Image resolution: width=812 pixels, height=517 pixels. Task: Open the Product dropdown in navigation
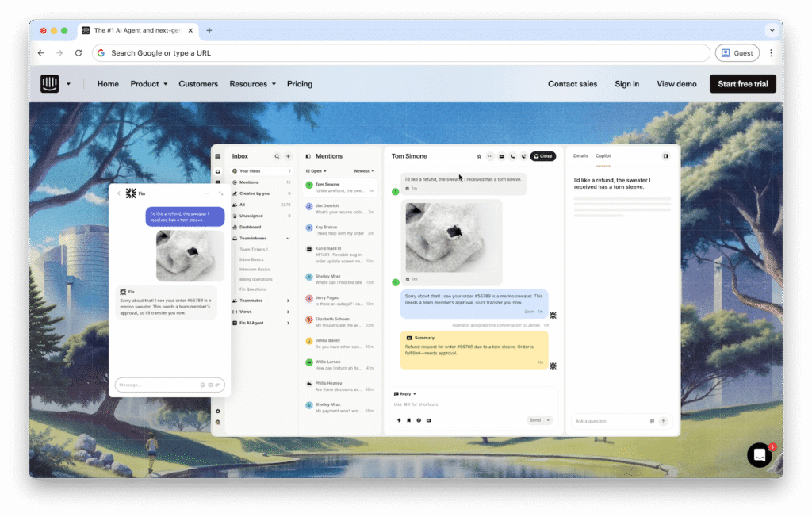(x=149, y=84)
